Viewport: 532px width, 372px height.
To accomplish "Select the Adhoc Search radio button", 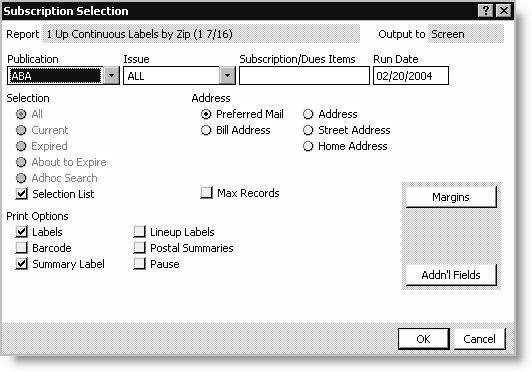I will 21,178.
